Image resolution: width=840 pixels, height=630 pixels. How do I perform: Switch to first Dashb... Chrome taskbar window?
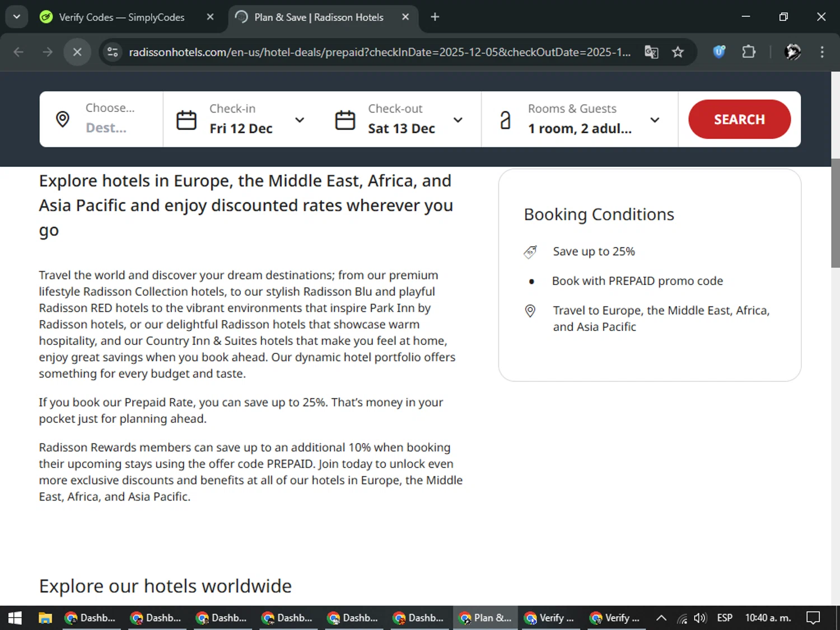pyautogui.click(x=91, y=618)
